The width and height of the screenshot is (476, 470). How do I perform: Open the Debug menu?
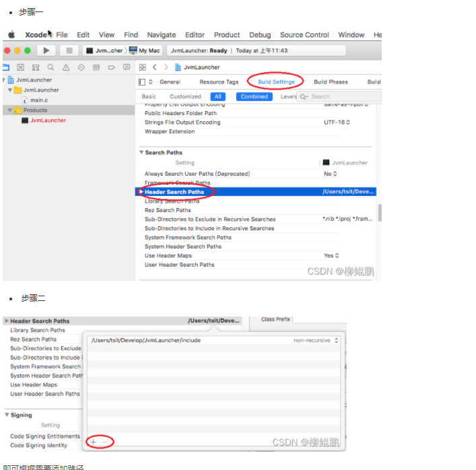pyautogui.click(x=260, y=35)
